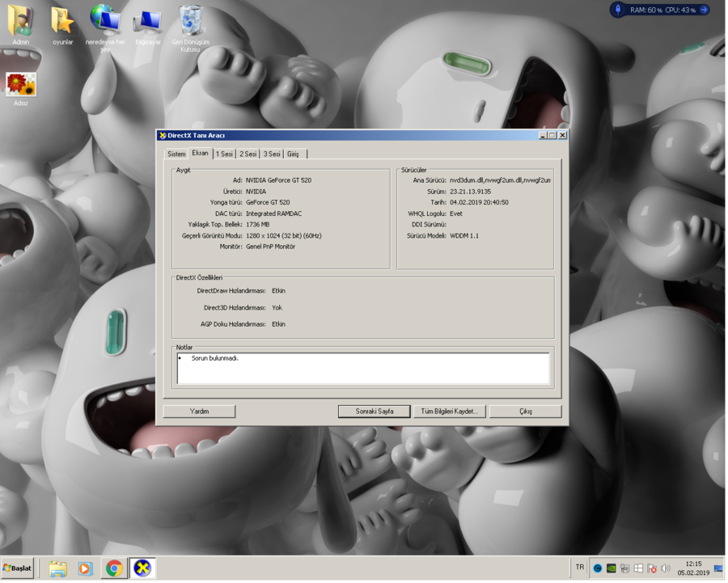Switch to the 3 Sesi tab
The height and width of the screenshot is (583, 728).
point(272,154)
